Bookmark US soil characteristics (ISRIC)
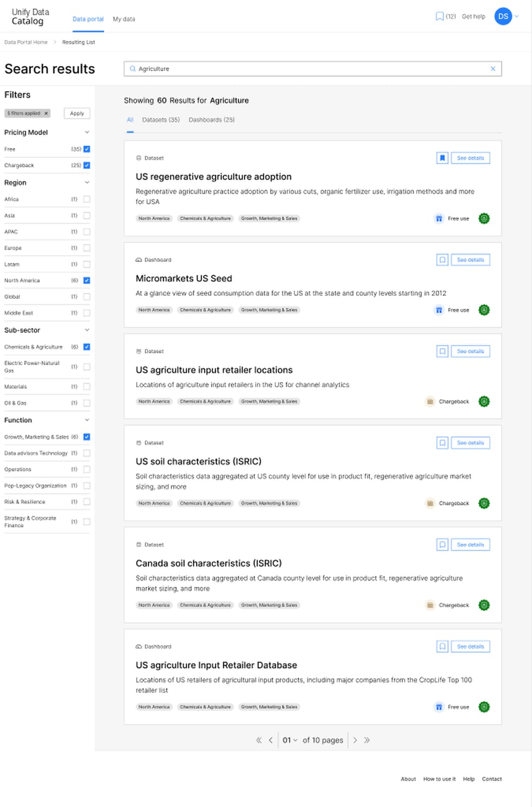The image size is (532, 807). click(x=442, y=443)
